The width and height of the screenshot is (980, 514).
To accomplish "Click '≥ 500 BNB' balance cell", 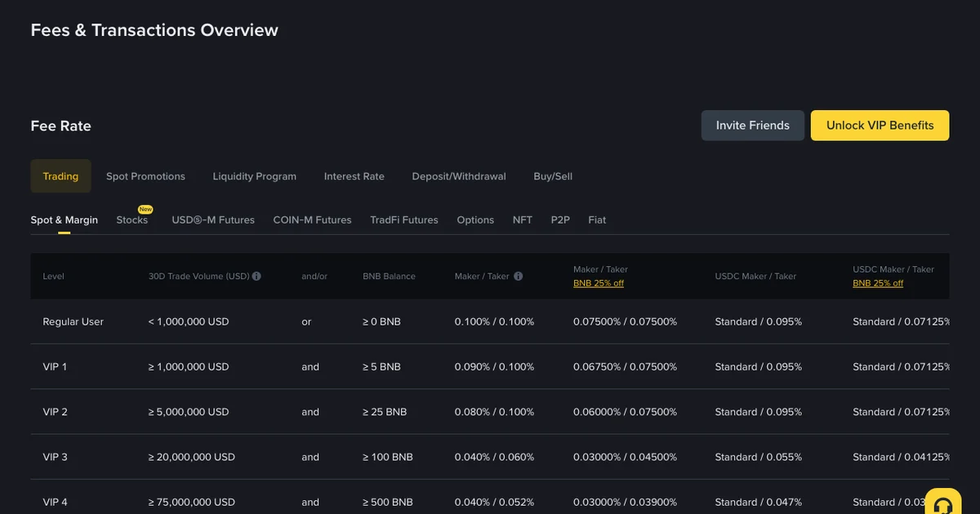I will click(388, 503).
